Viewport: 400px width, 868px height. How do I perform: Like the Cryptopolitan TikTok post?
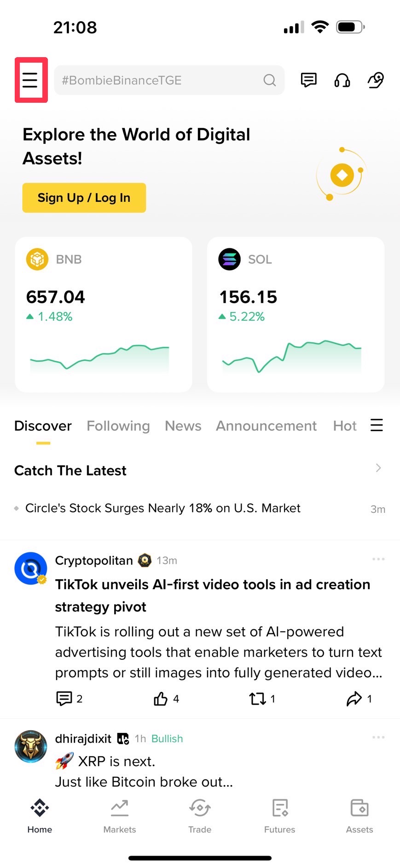coord(161,699)
